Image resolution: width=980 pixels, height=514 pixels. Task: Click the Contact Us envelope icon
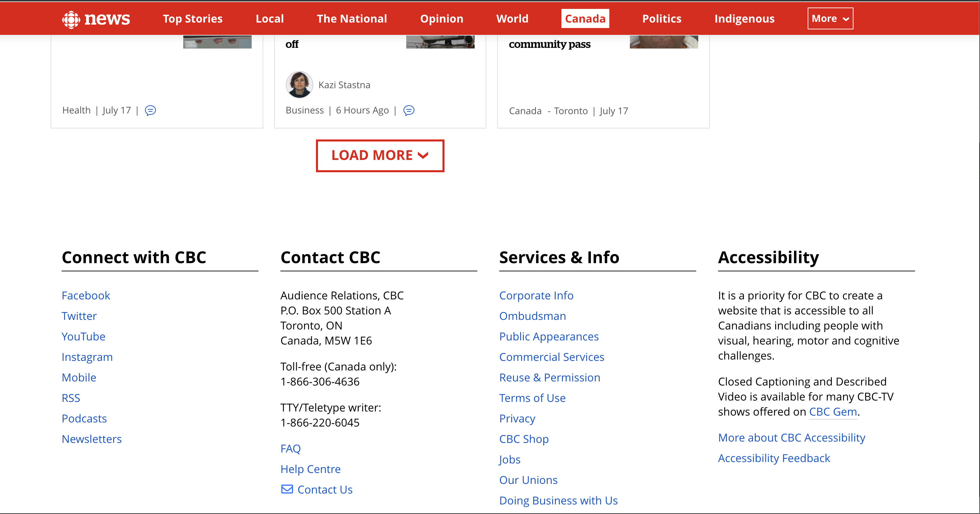point(287,489)
